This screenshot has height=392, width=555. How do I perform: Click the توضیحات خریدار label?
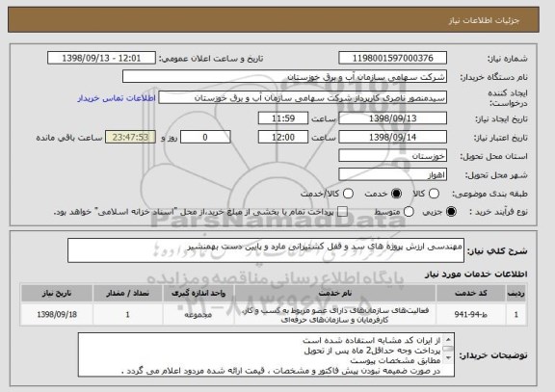point(493,354)
